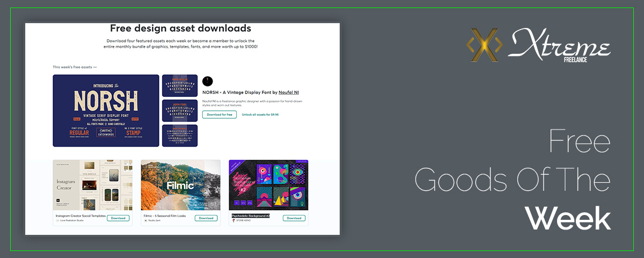Screen dimensions: 644x258
Task: Click the Love Radiation Studio shop name
Action: point(72,220)
